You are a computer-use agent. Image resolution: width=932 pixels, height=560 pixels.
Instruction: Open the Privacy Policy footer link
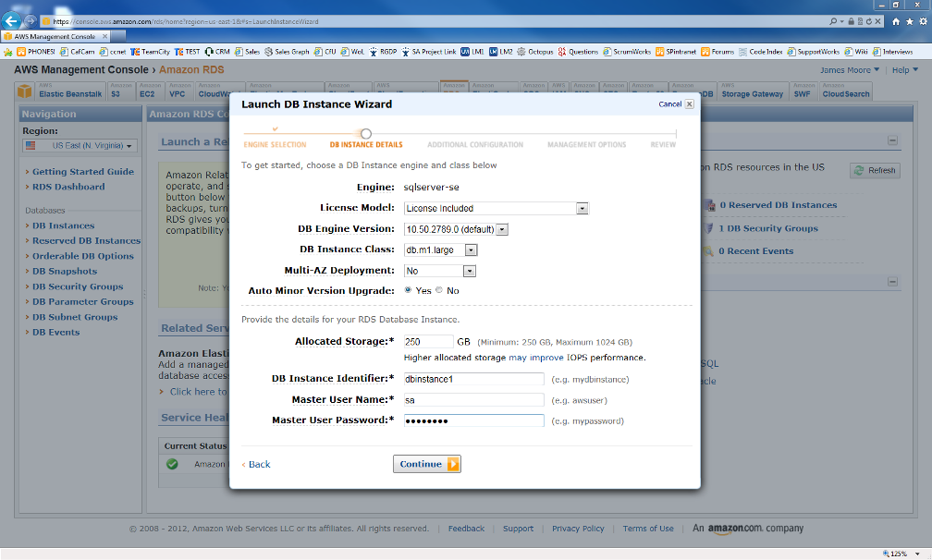click(x=578, y=529)
